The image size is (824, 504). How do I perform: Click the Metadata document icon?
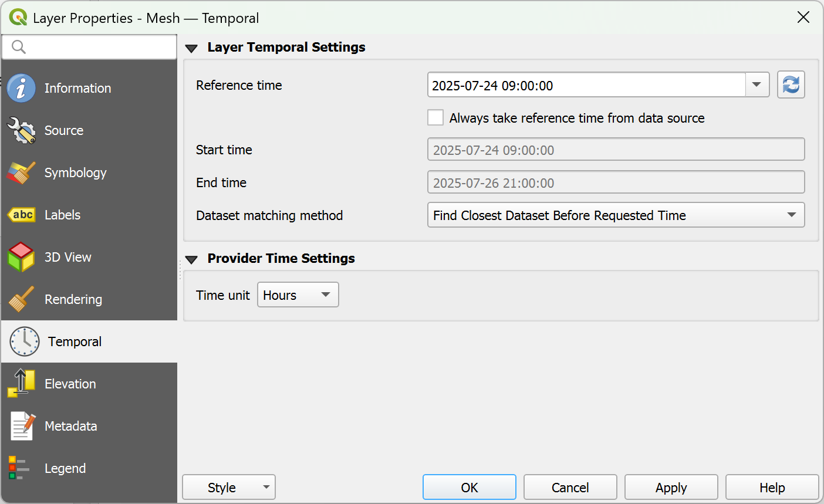[22, 426]
